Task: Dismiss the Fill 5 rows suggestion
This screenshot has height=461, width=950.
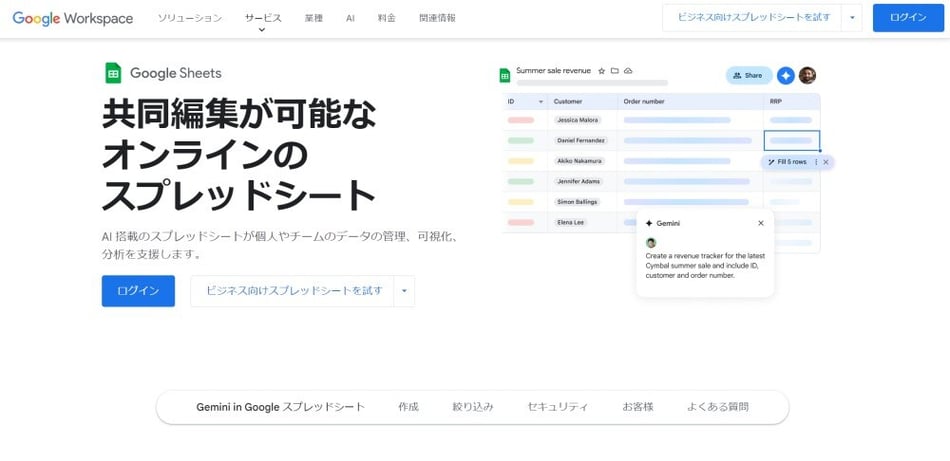Action: [x=826, y=162]
